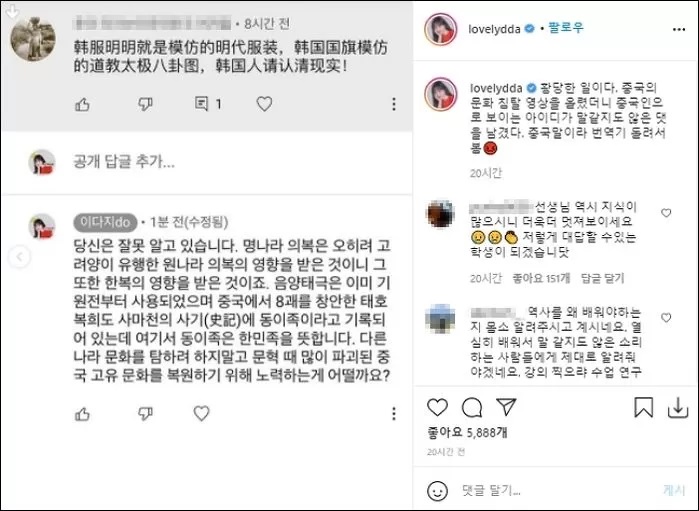Follow lovelydda with 팔로우 link

click(x=566, y=28)
